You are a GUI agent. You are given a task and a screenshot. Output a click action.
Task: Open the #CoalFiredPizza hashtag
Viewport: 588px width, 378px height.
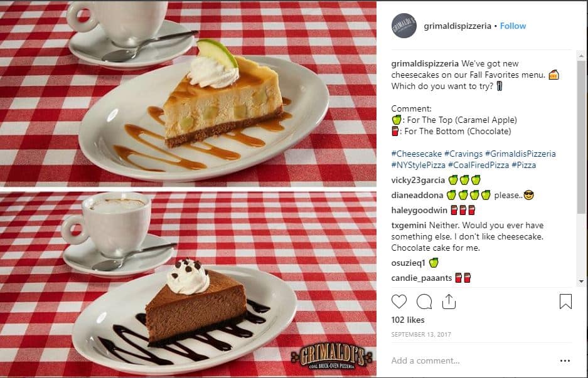tap(479, 165)
